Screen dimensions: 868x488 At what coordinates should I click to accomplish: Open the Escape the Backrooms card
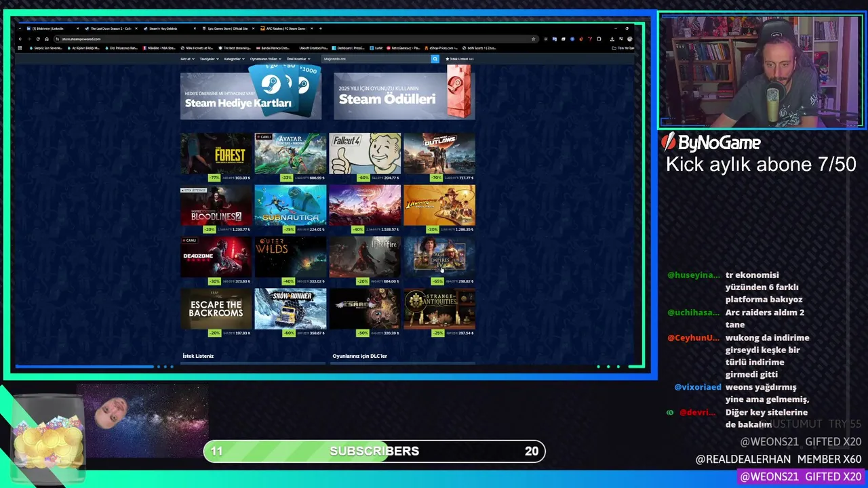tap(216, 312)
